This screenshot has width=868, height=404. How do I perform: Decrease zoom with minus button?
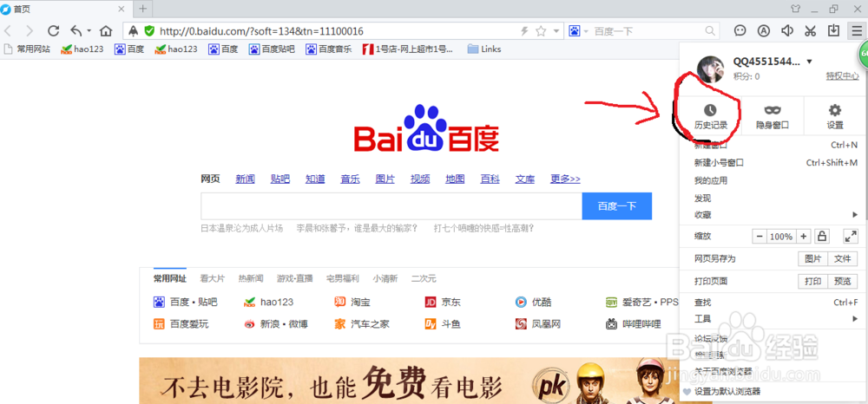(759, 237)
